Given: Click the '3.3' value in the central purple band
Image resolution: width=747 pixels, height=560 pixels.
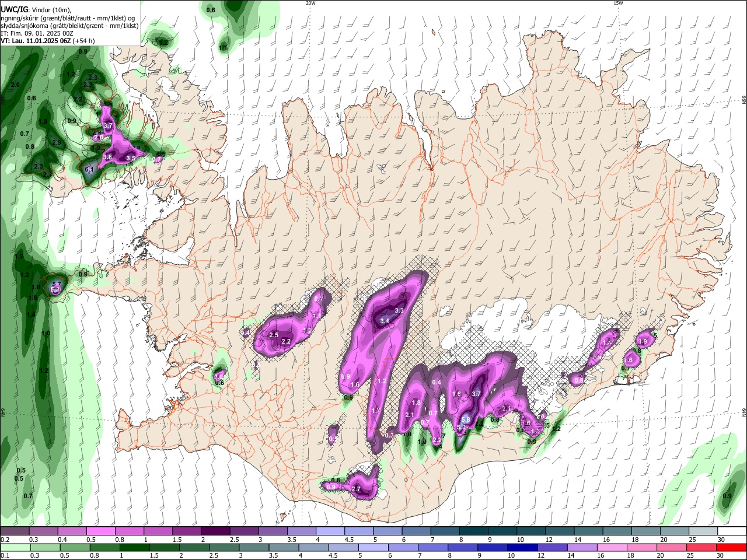Looking at the screenshot, I should point(399,311).
